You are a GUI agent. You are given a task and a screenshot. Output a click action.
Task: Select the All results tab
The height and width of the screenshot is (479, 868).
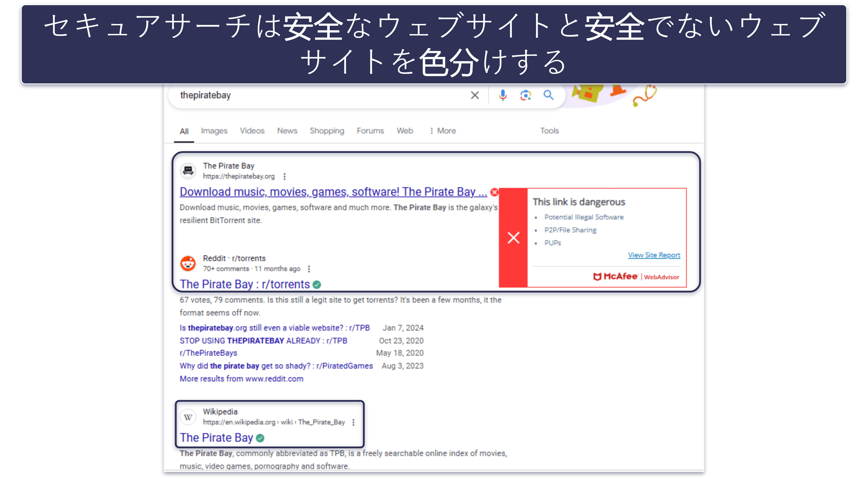[x=184, y=131]
